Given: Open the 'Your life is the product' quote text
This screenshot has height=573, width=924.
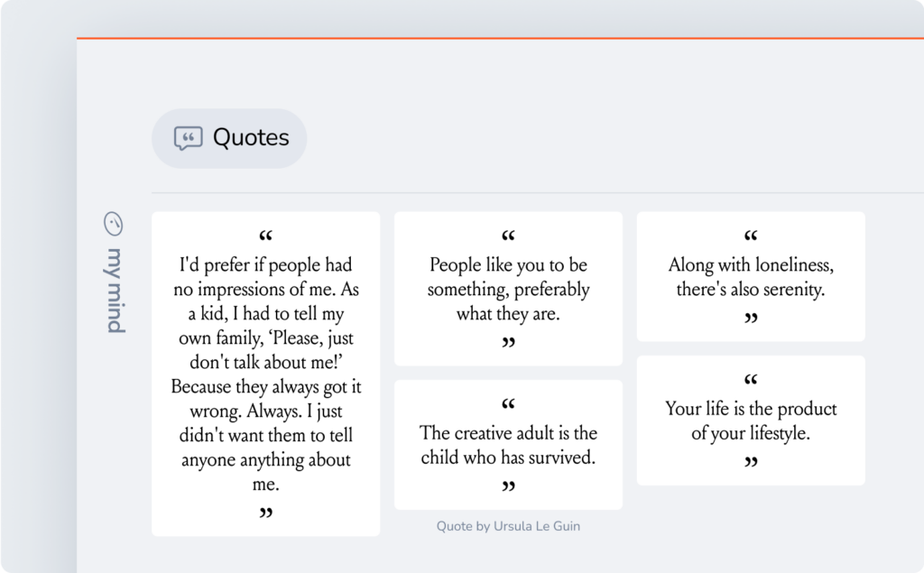Looking at the screenshot, I should [751, 421].
